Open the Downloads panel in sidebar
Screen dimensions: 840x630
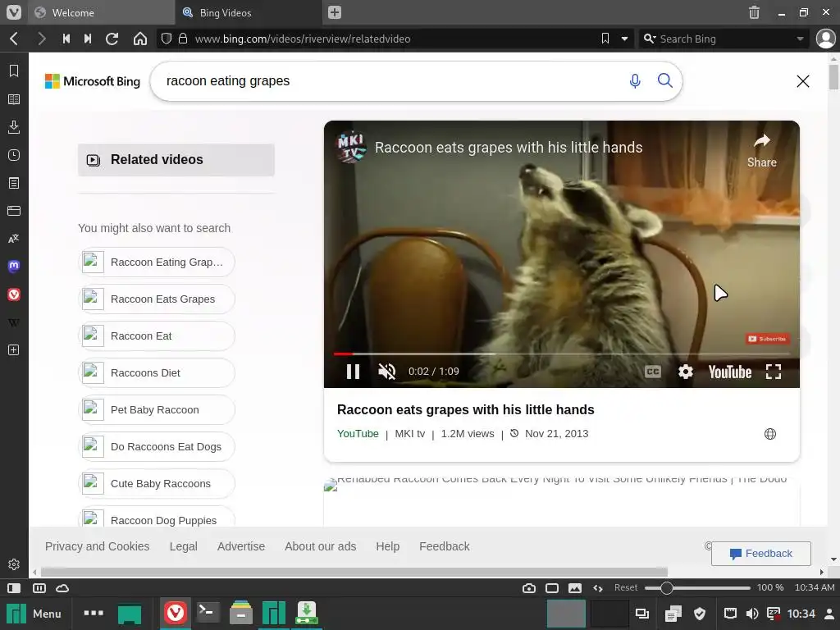pos(14,127)
